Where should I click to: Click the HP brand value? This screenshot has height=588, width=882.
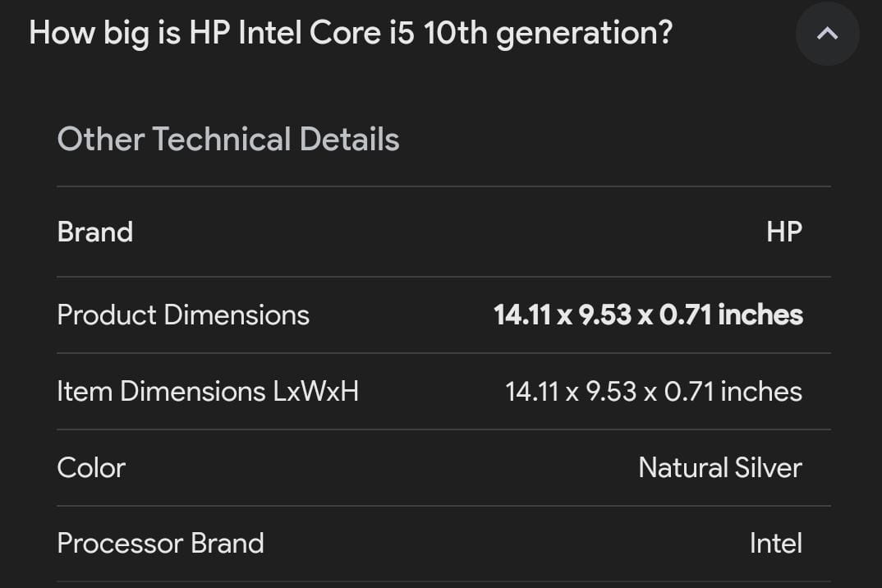[x=783, y=232]
